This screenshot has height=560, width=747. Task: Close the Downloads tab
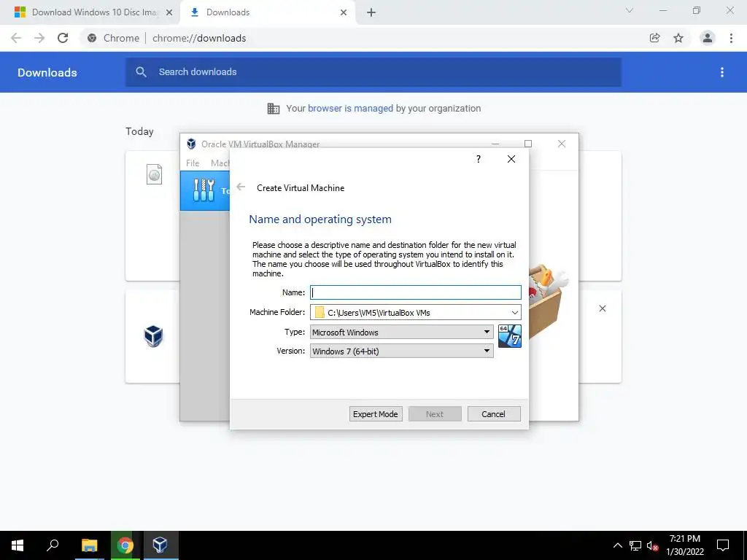coord(344,12)
